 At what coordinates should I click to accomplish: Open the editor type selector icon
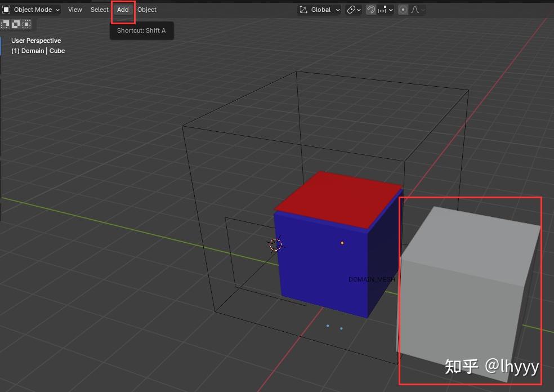coord(6,10)
